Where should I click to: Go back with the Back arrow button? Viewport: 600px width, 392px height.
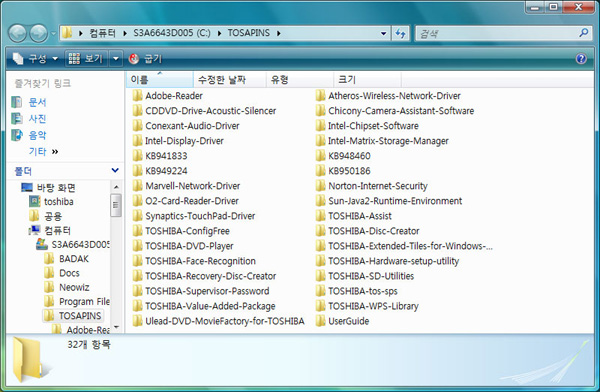pyautogui.click(x=17, y=33)
